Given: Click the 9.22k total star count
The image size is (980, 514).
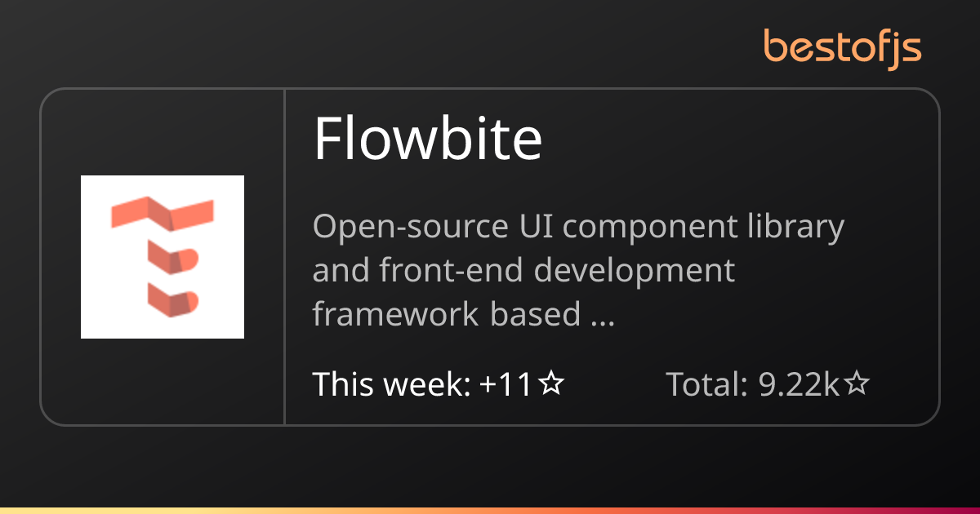Looking at the screenshot, I should tap(799, 383).
